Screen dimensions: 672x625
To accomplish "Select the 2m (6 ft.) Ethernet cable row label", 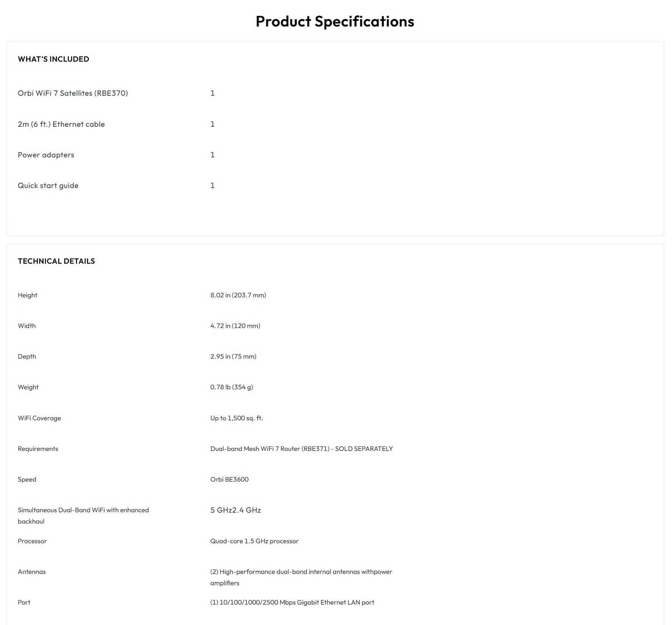I will 61,124.
